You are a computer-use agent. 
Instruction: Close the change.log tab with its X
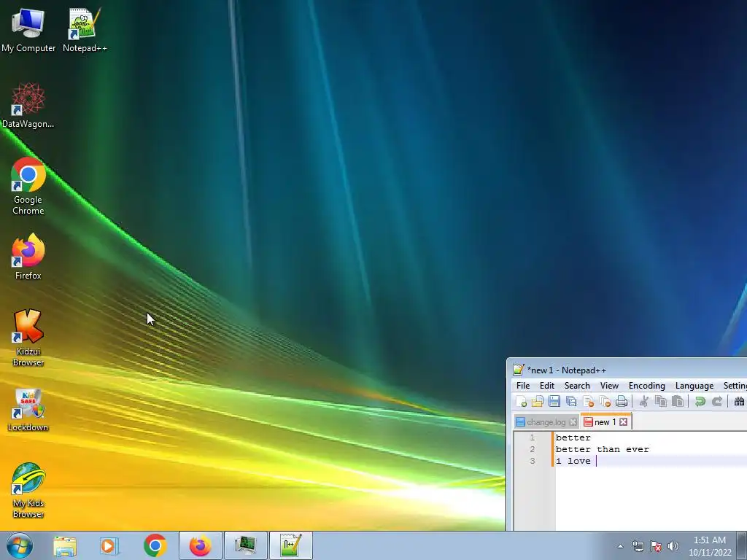pos(573,422)
